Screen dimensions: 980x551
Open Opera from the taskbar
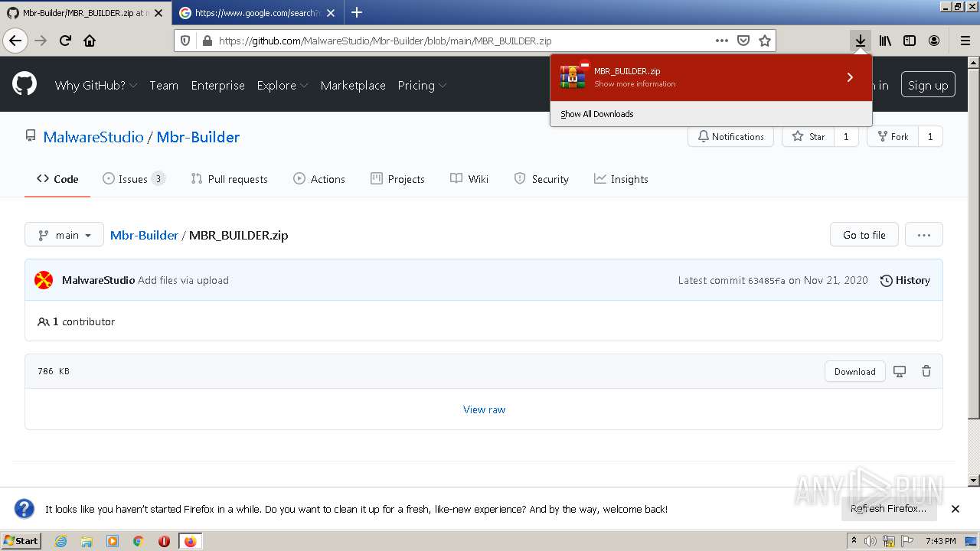point(164,541)
